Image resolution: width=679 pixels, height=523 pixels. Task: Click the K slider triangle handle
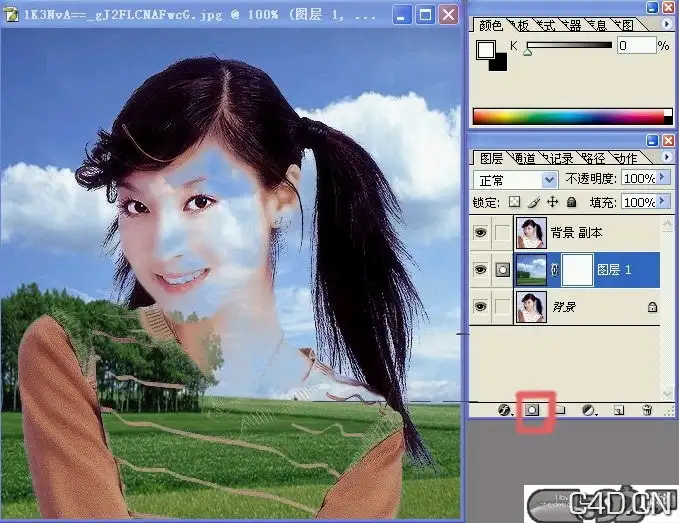(527, 52)
